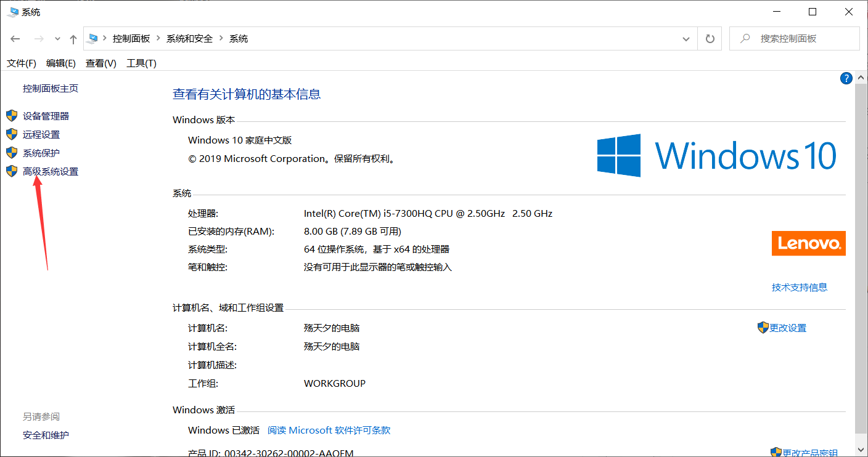Open the 查看(V) menu
This screenshot has height=457, width=868.
click(101, 63)
